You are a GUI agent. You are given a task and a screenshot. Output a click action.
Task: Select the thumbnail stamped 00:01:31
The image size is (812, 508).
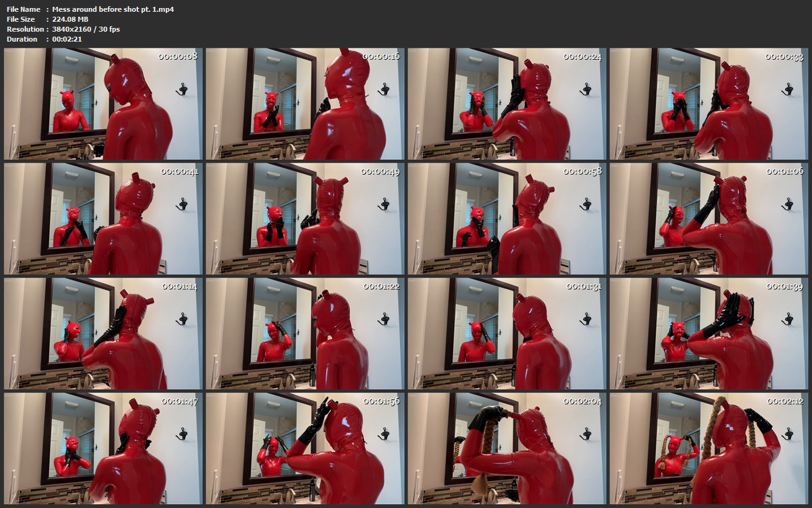[507, 333]
